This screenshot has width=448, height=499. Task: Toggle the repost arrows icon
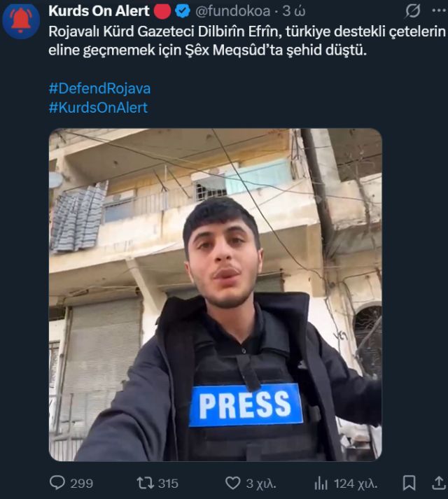[146, 483]
